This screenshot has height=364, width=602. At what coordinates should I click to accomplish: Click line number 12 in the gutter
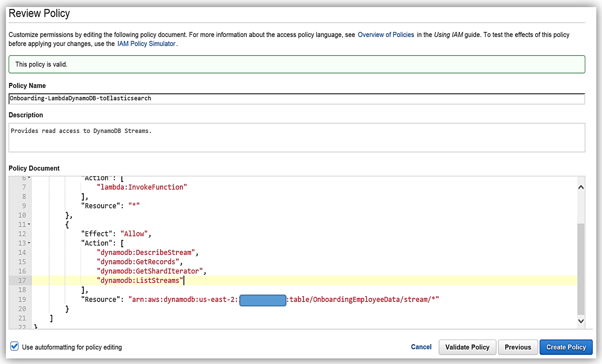click(x=22, y=234)
